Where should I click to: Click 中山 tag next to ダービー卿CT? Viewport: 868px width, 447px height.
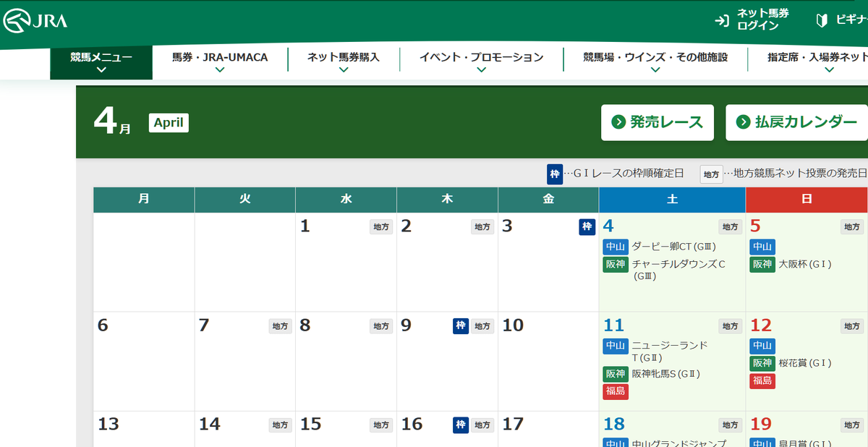point(616,247)
